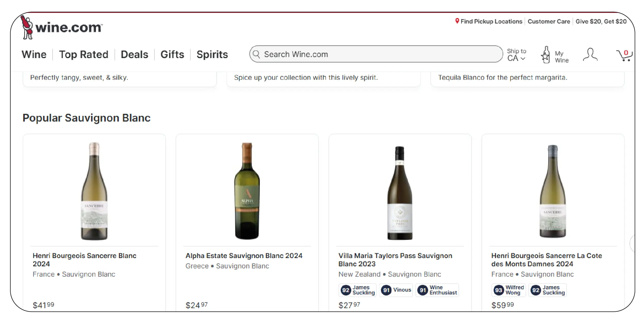Click the 92 James Suckling badge on Villa Maria
The image size is (644, 320).
click(x=357, y=290)
